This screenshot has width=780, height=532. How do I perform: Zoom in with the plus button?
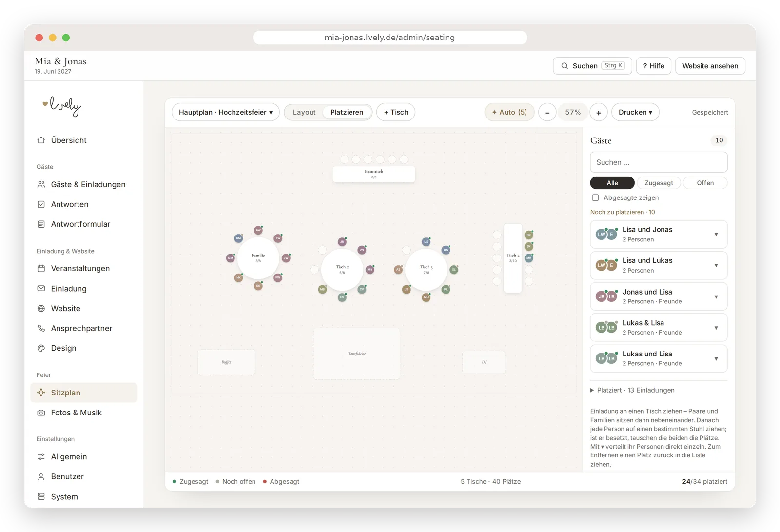[599, 112]
